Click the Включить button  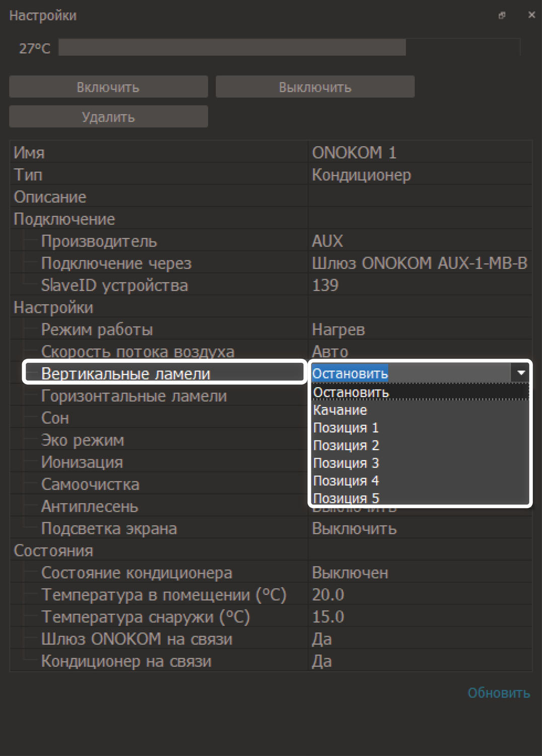108,87
